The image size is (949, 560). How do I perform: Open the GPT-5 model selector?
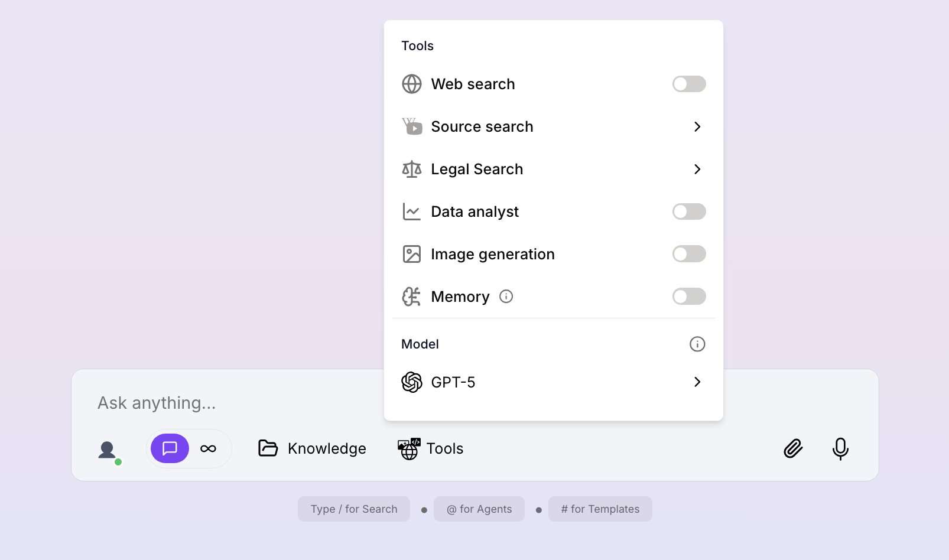click(x=697, y=382)
